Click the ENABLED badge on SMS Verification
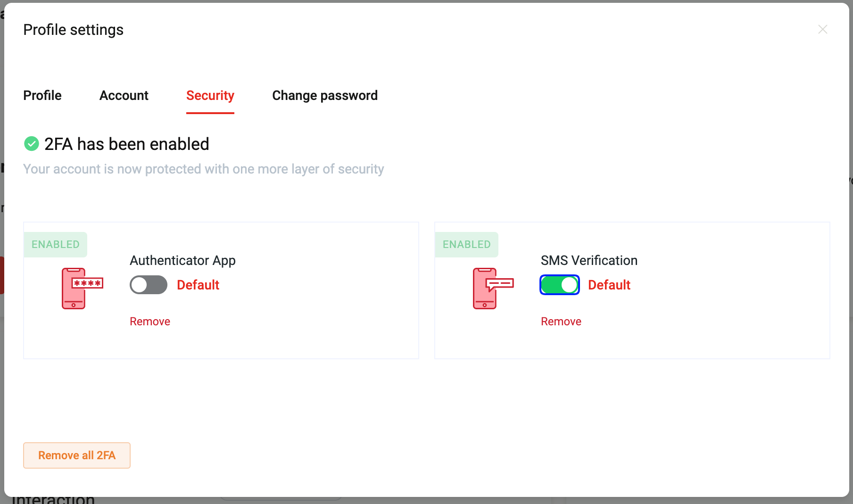This screenshot has height=504, width=853. 467,244
